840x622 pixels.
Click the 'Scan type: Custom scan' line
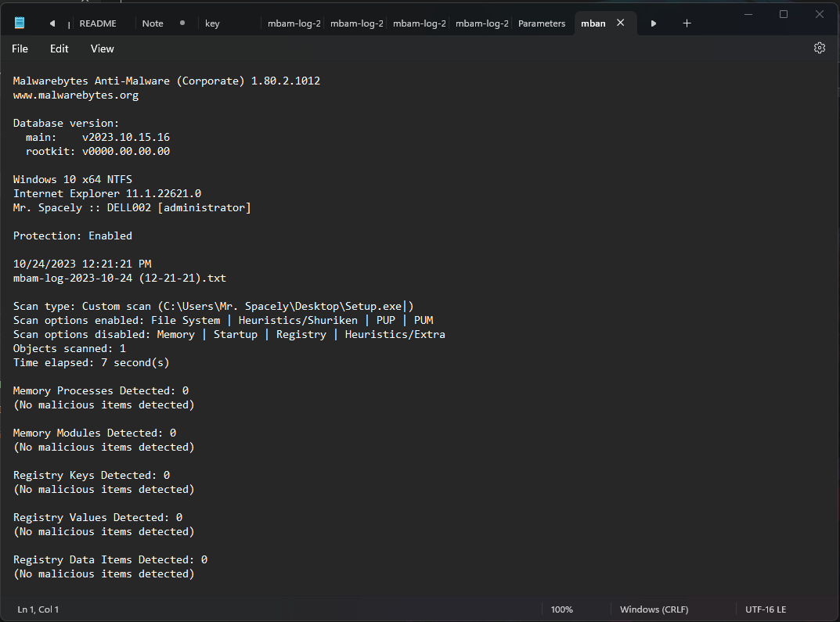click(x=213, y=306)
